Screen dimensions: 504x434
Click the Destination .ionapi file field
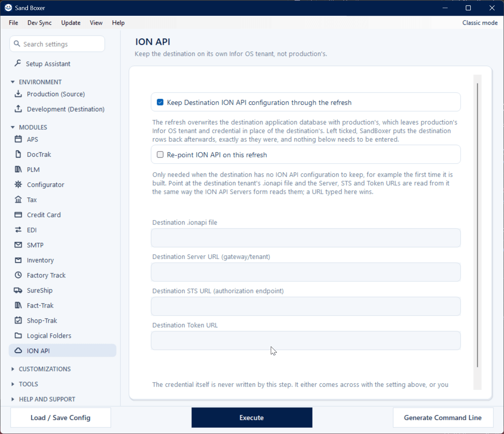point(306,238)
